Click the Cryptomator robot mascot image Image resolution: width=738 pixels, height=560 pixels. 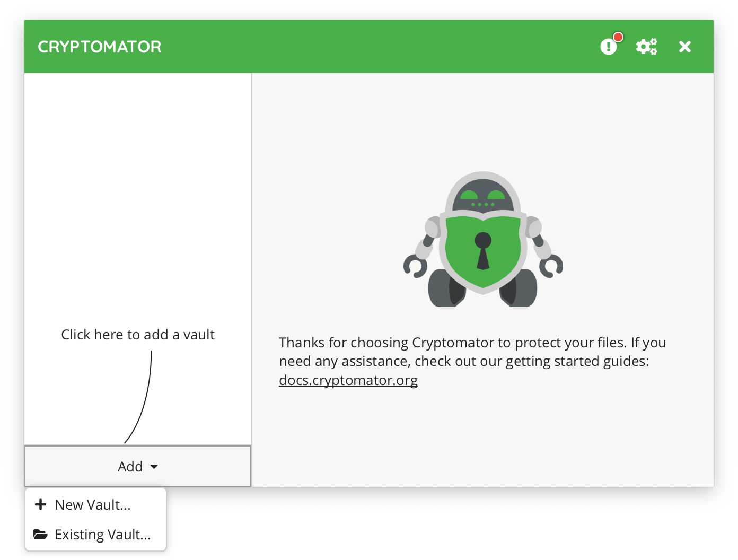(x=483, y=239)
